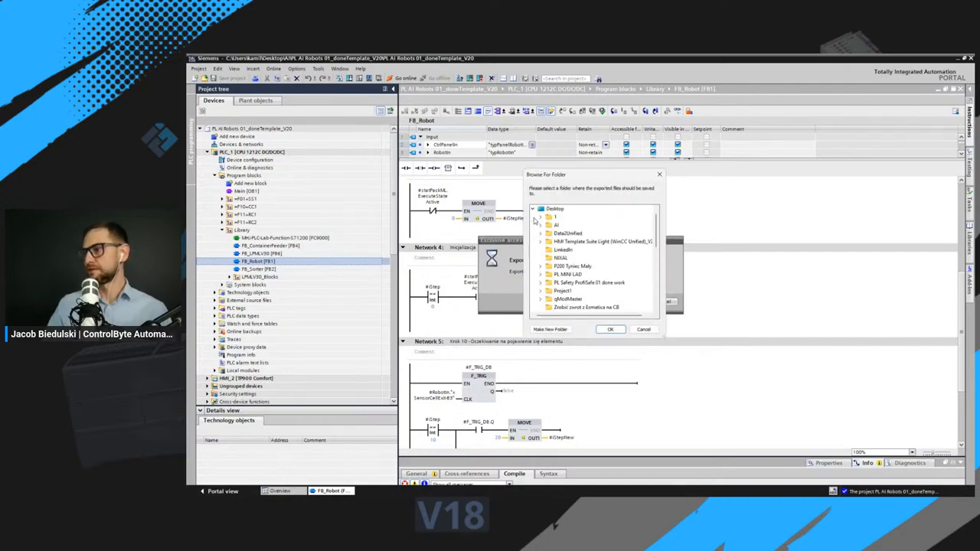
Task: Open the Online menu
Action: tap(273, 68)
